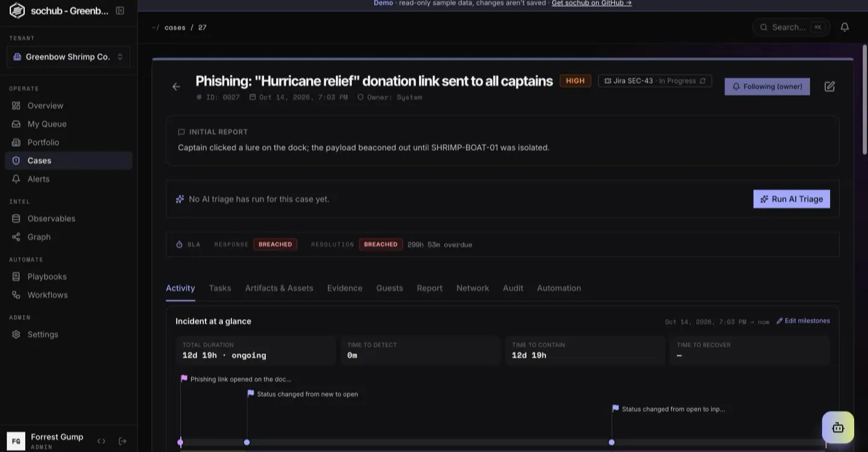Open Workflows in sidebar
This screenshot has height=452, width=868.
(x=69, y=295)
